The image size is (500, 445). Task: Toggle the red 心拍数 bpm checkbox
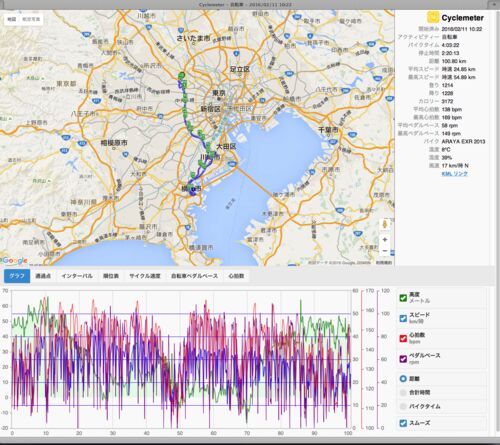pyautogui.click(x=403, y=338)
